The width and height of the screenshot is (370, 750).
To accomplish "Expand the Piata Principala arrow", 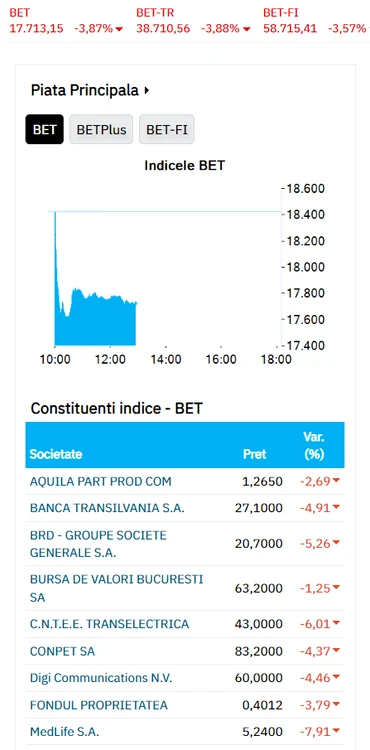I will click(147, 90).
